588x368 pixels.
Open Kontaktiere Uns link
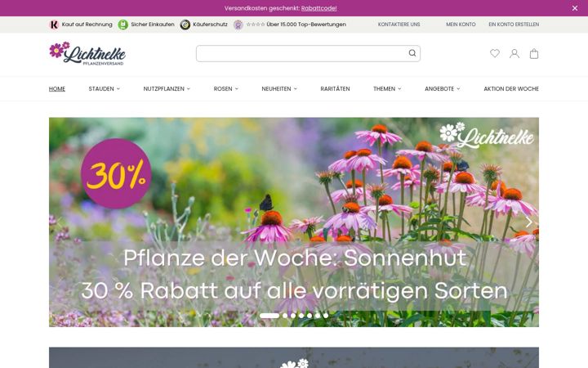pos(399,25)
